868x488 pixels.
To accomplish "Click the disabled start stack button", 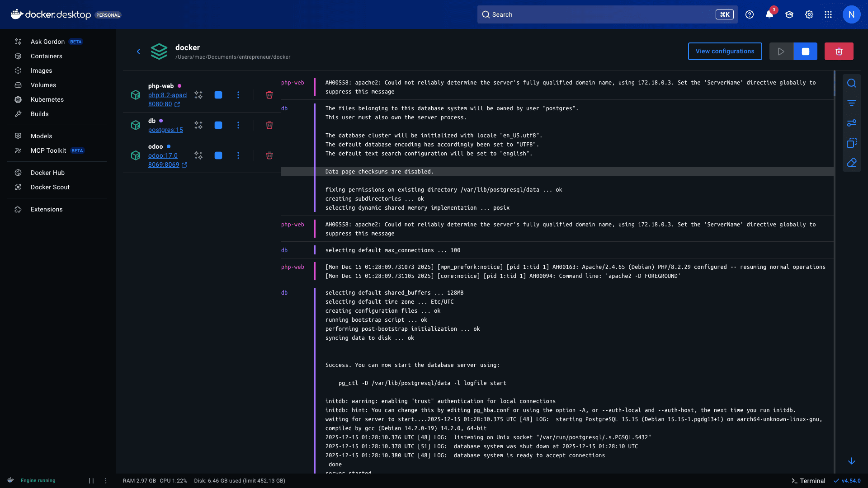I will [781, 52].
